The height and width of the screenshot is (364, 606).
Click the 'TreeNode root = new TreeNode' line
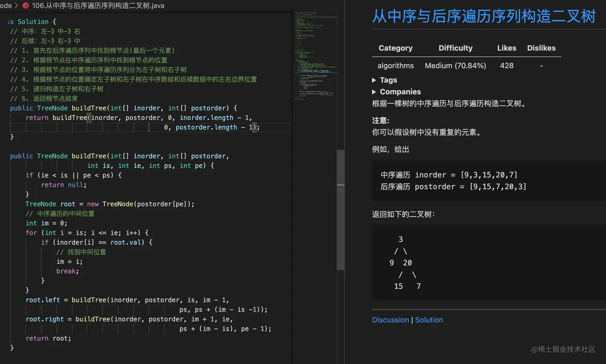coord(110,204)
